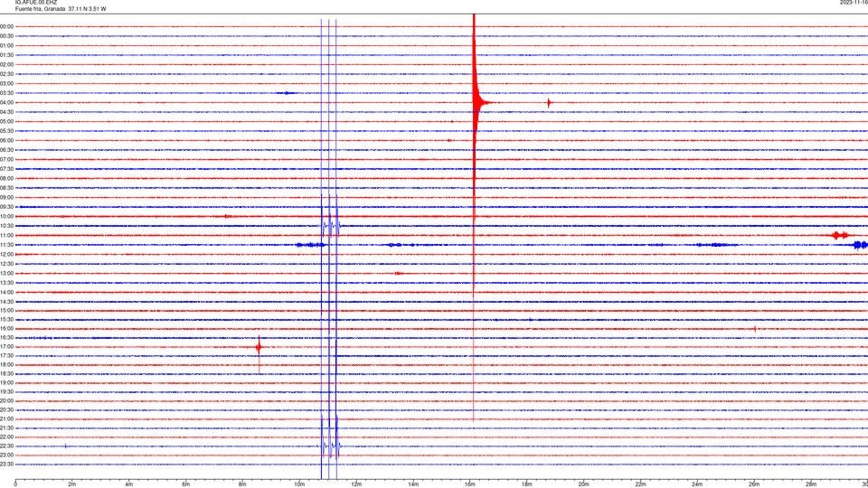Select the 02:30 row label
This screenshot has height=488, width=868.
[x=7, y=73]
